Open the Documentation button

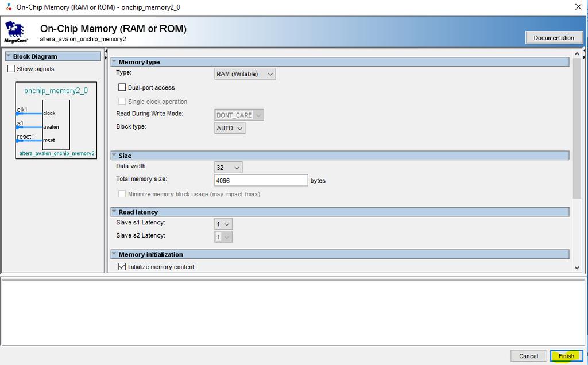(554, 38)
